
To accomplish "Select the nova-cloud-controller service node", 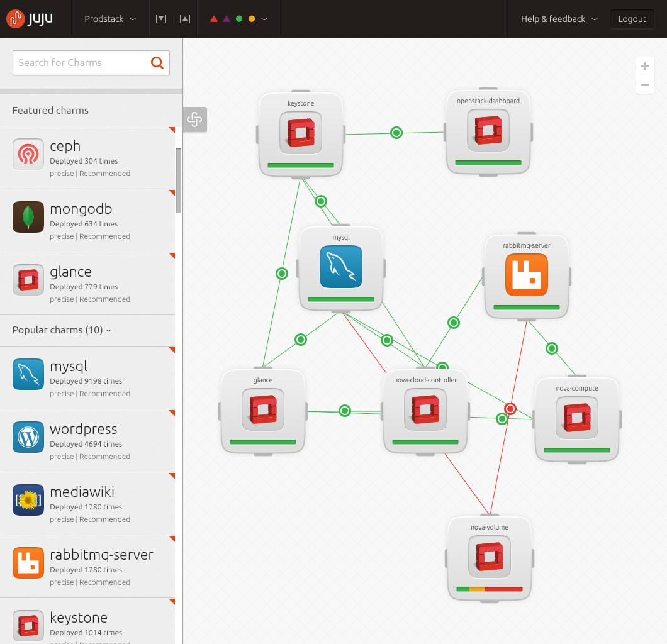I will click(x=425, y=411).
